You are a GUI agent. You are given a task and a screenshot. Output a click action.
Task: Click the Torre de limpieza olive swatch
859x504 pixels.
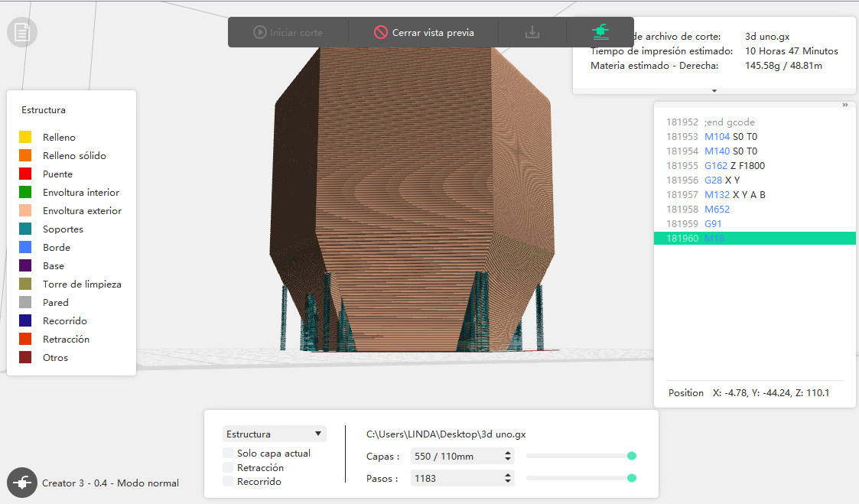25,284
